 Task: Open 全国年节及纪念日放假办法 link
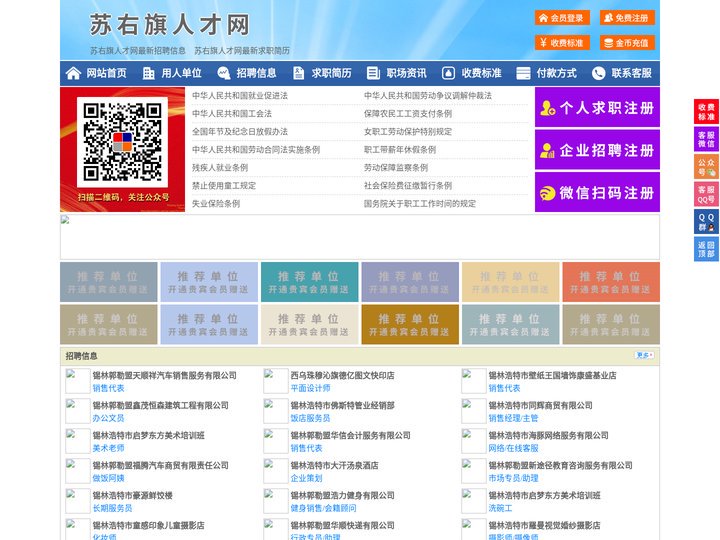tap(240, 132)
